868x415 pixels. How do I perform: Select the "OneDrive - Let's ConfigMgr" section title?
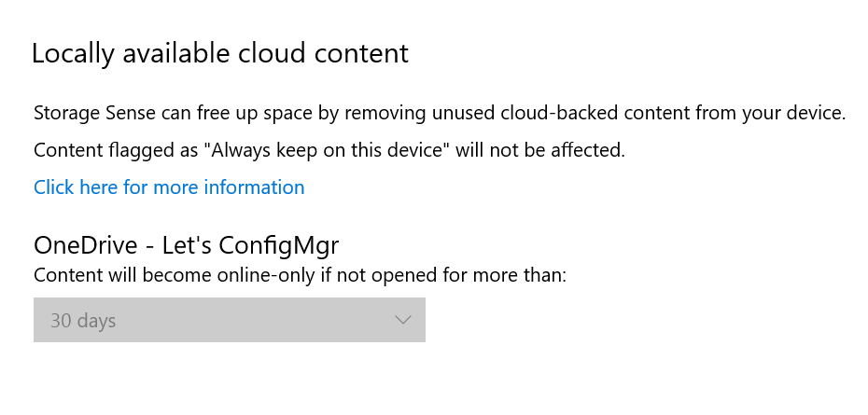186,245
